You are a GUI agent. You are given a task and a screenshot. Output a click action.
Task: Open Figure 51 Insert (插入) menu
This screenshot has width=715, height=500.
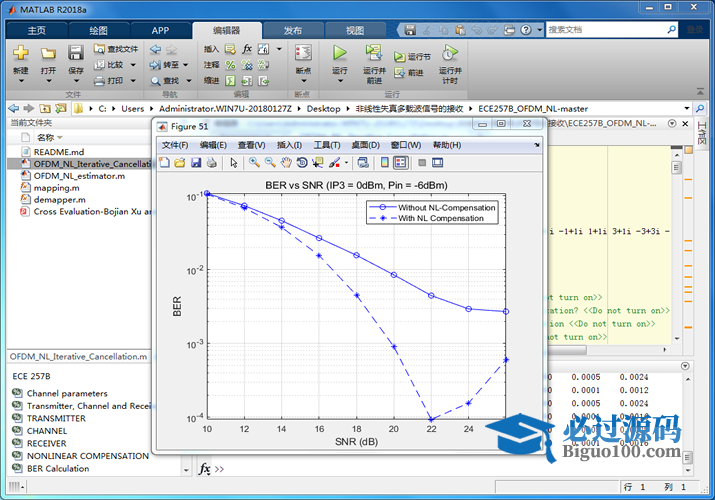[289, 145]
